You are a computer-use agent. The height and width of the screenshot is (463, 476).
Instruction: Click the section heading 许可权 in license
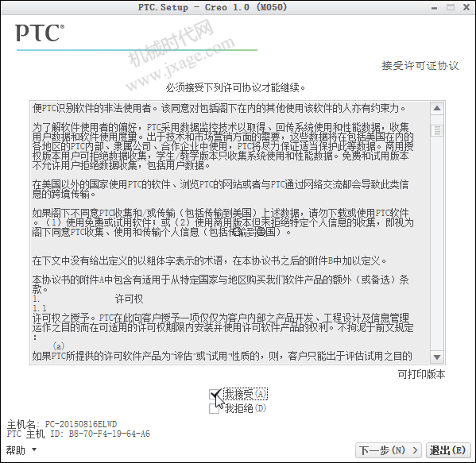coord(129,299)
